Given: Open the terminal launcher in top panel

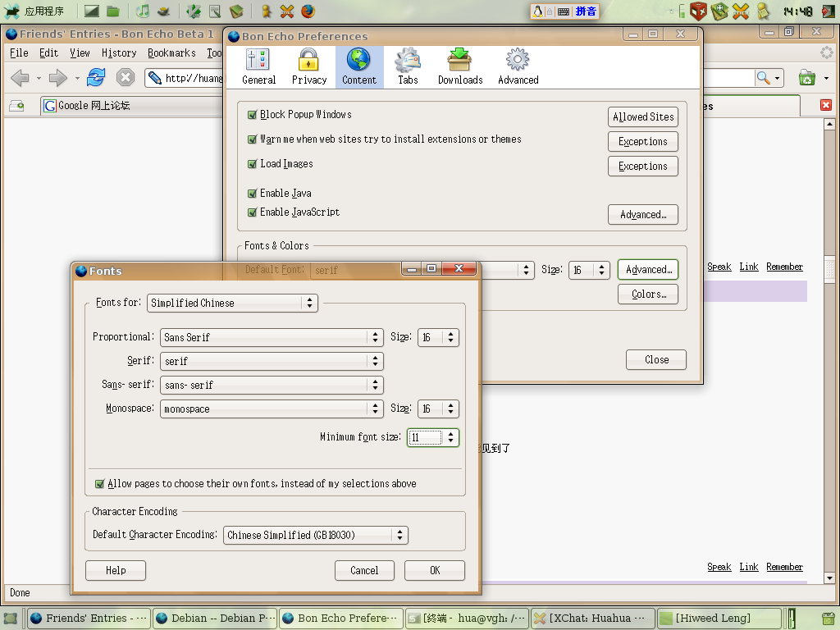Looking at the screenshot, I should [92, 11].
